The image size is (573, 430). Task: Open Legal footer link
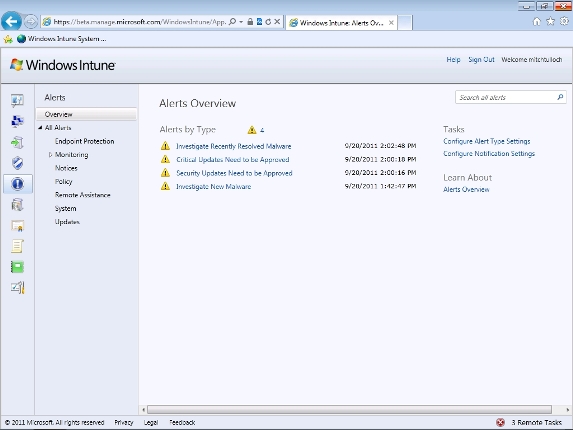[x=151, y=422]
